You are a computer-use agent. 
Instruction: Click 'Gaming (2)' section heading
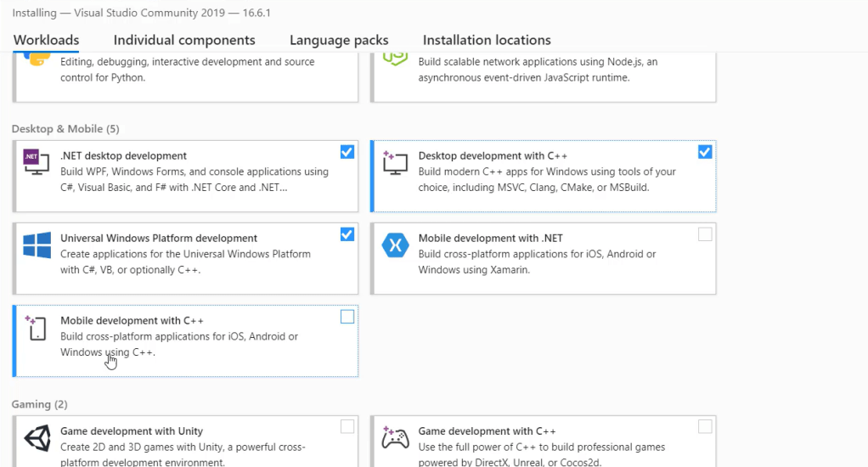[39, 404]
